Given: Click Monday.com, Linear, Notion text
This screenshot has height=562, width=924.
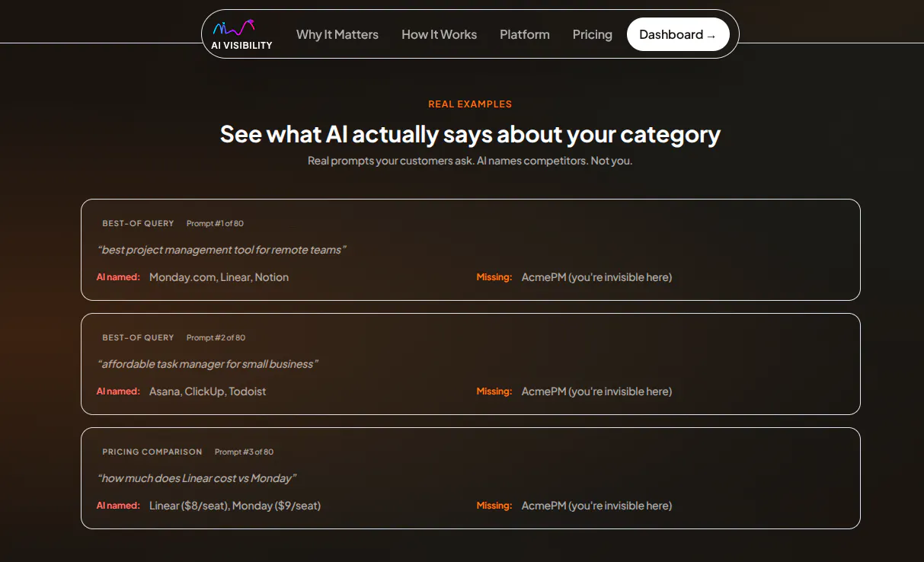Looking at the screenshot, I should pyautogui.click(x=219, y=277).
